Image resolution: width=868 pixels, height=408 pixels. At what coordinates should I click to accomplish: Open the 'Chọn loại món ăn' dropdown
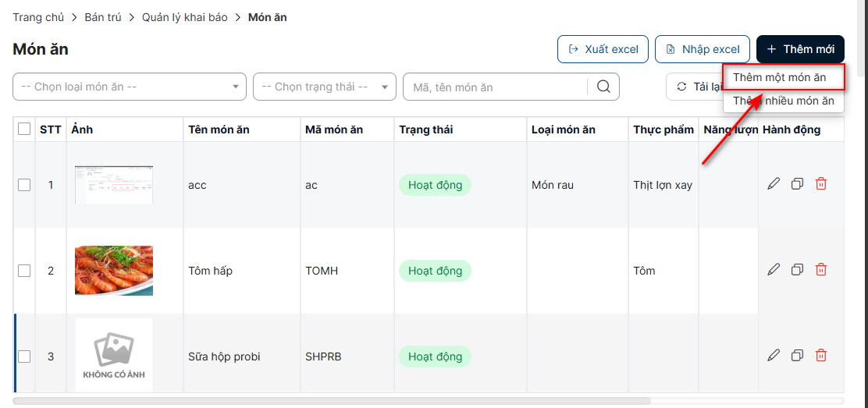pos(130,87)
